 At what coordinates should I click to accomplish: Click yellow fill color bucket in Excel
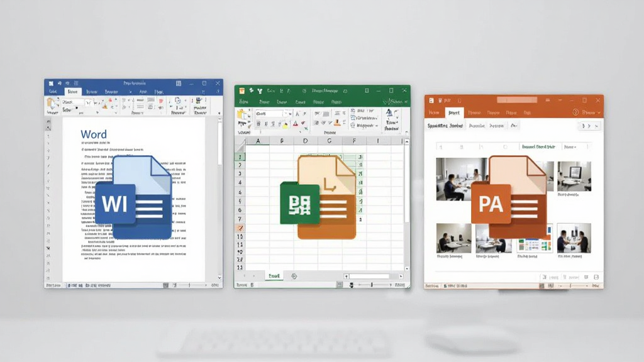[286, 125]
